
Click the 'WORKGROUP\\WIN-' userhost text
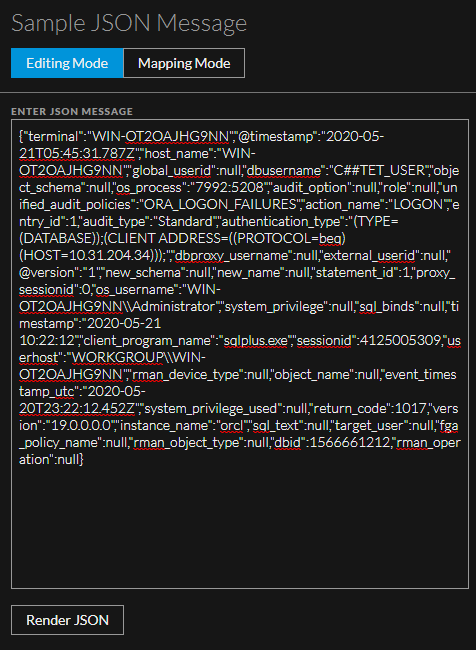[x=139, y=357]
